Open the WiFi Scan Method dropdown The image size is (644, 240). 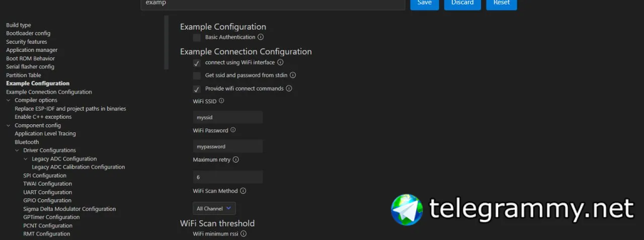click(x=214, y=208)
